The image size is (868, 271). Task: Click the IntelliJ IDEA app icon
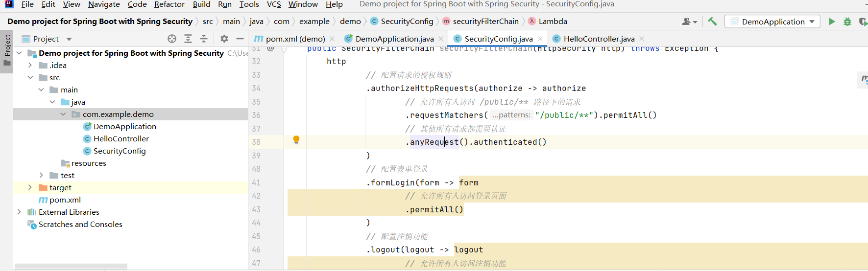point(8,4)
